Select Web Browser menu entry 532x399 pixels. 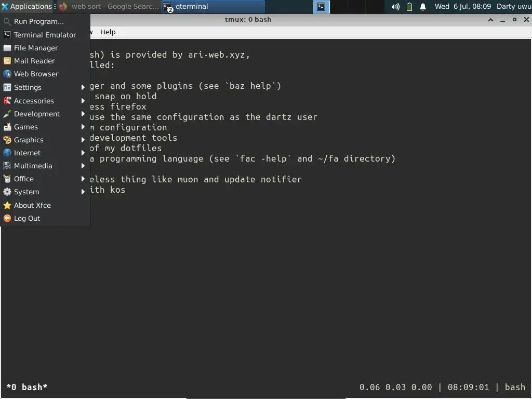[45, 74]
